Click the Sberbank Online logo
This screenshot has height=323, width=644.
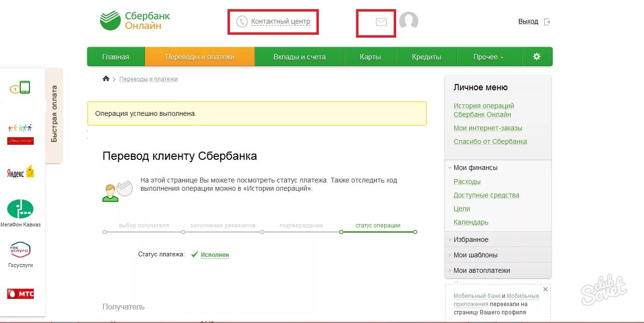coord(135,21)
